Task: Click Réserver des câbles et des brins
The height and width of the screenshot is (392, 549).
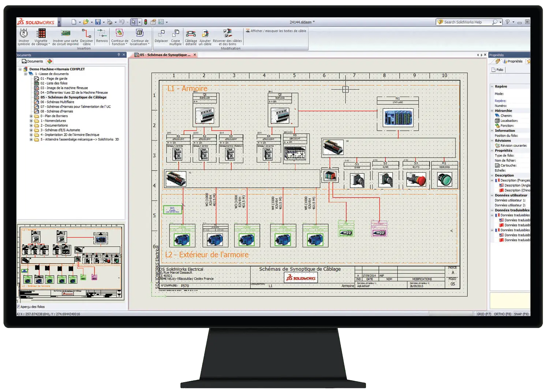Action: tap(227, 37)
